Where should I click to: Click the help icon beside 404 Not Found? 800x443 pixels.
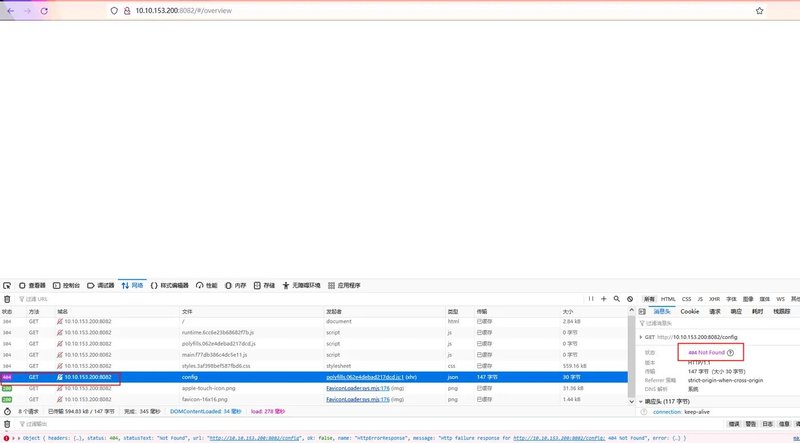click(730, 353)
